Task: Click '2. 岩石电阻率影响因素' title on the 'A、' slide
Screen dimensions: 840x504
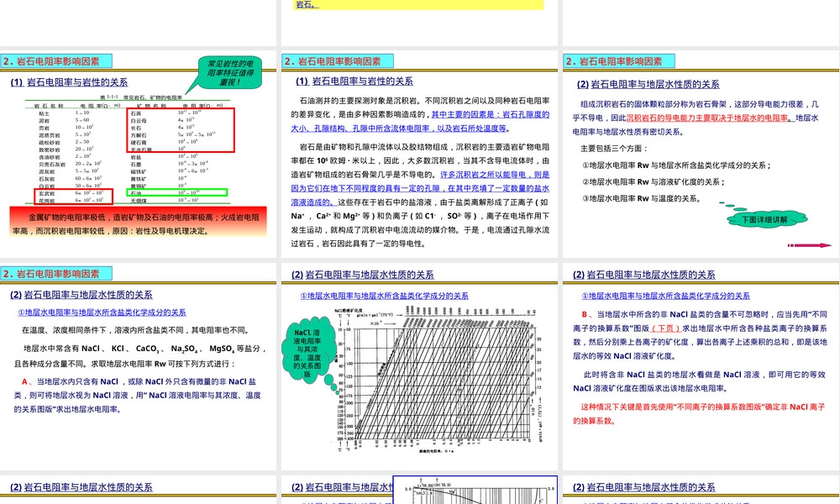Action: coord(56,274)
